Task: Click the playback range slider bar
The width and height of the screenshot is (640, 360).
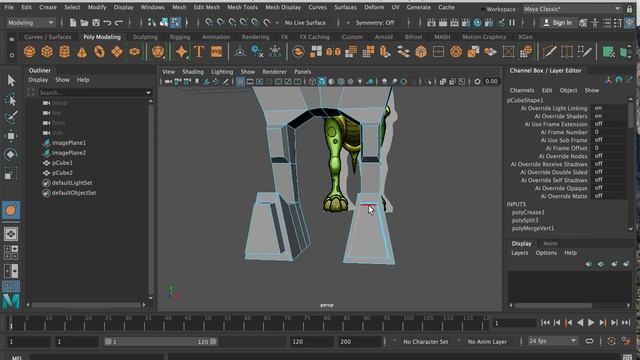Action: pyautogui.click(x=161, y=342)
